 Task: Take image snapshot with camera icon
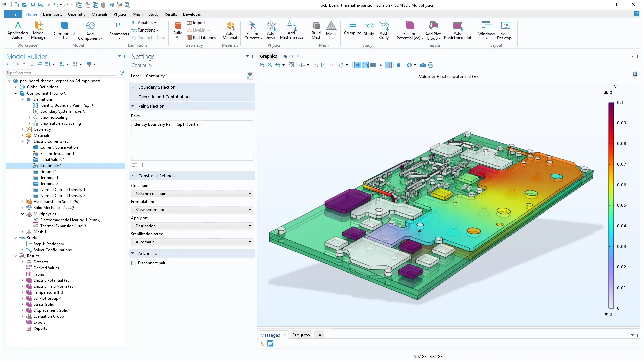click(423, 65)
